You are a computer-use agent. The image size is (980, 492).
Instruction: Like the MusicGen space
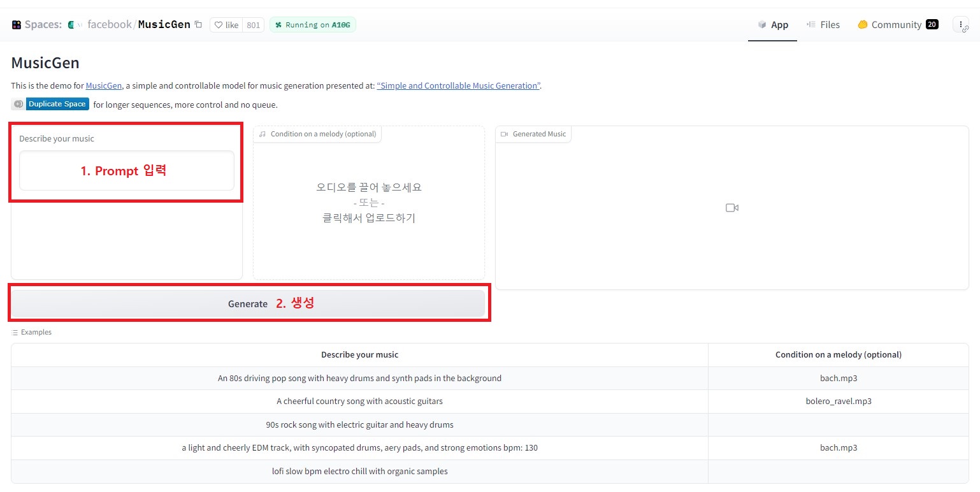click(226, 25)
